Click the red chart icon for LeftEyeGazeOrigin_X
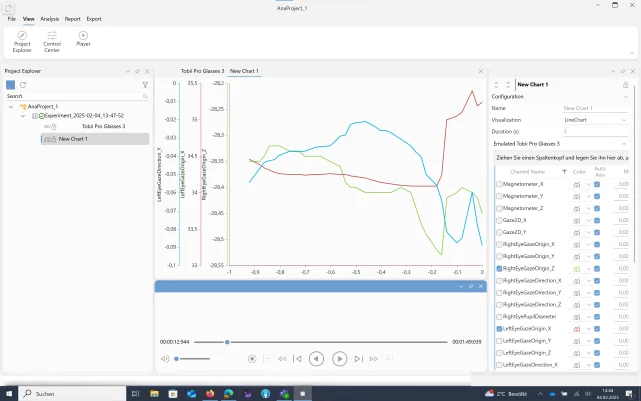 pyautogui.click(x=576, y=329)
